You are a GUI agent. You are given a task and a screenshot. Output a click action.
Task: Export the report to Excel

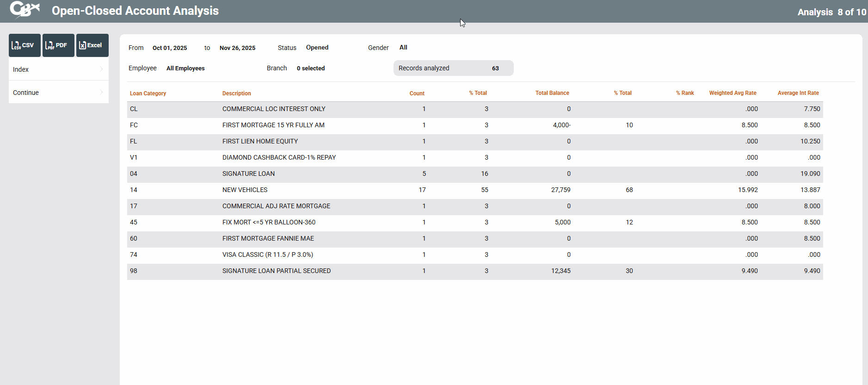(x=92, y=45)
